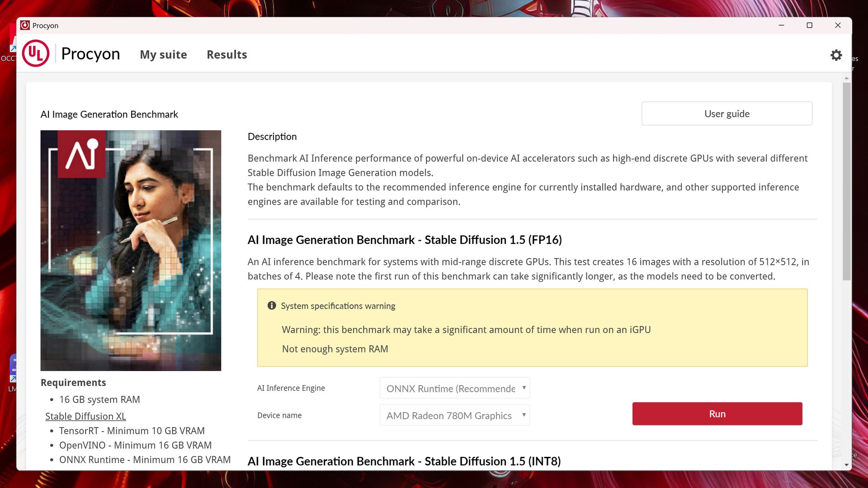868x488 pixels.
Task: Open the My suite tab
Action: click(x=163, y=55)
